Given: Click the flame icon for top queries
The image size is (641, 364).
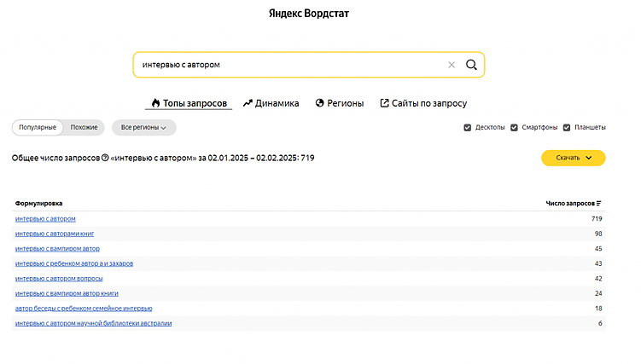Looking at the screenshot, I should 155,103.
